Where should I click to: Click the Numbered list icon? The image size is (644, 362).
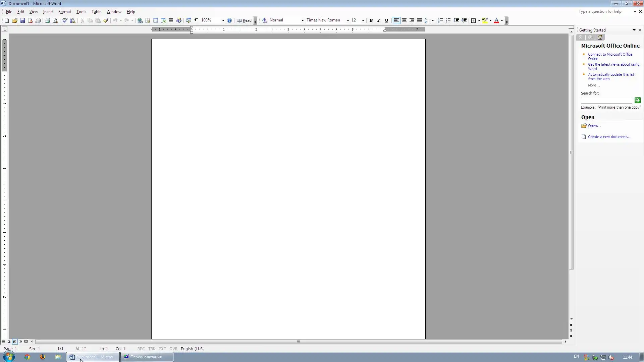[441, 20]
